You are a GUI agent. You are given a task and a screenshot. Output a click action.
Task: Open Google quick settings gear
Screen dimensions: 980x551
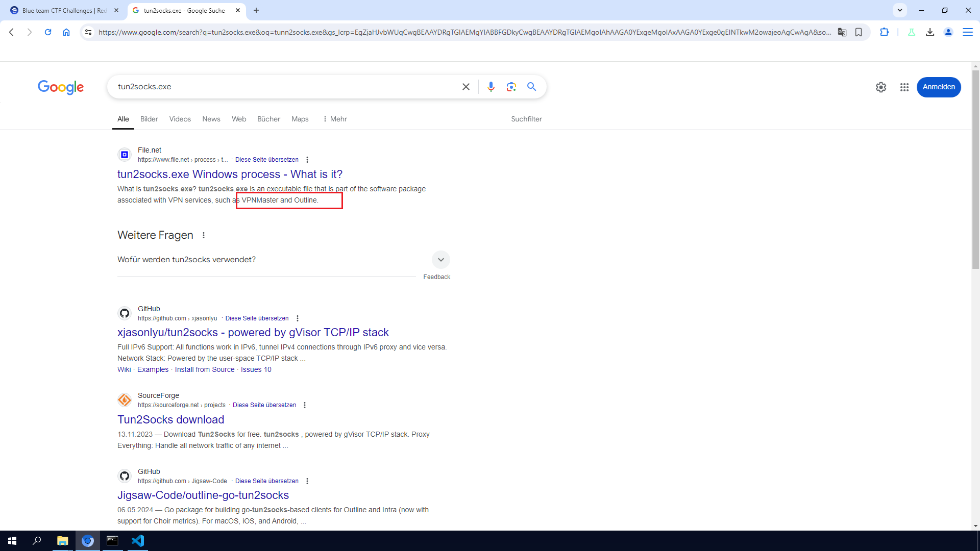pyautogui.click(x=880, y=87)
